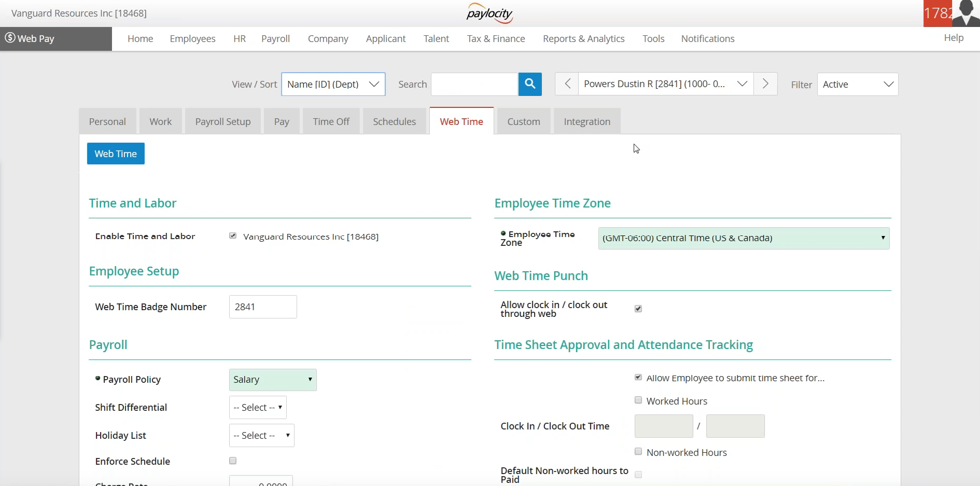The image size is (980, 486).
Task: Click the Web Time button
Action: [115, 153]
